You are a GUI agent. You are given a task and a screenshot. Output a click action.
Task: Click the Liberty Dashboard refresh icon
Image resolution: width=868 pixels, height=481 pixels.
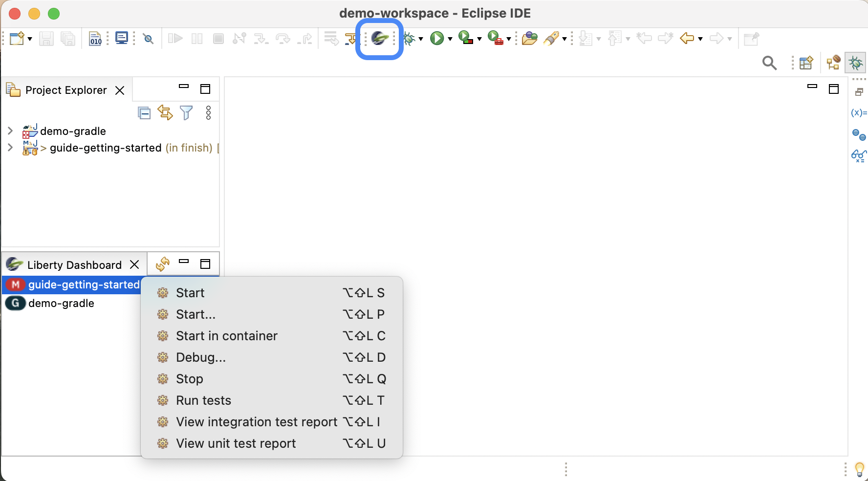point(163,264)
